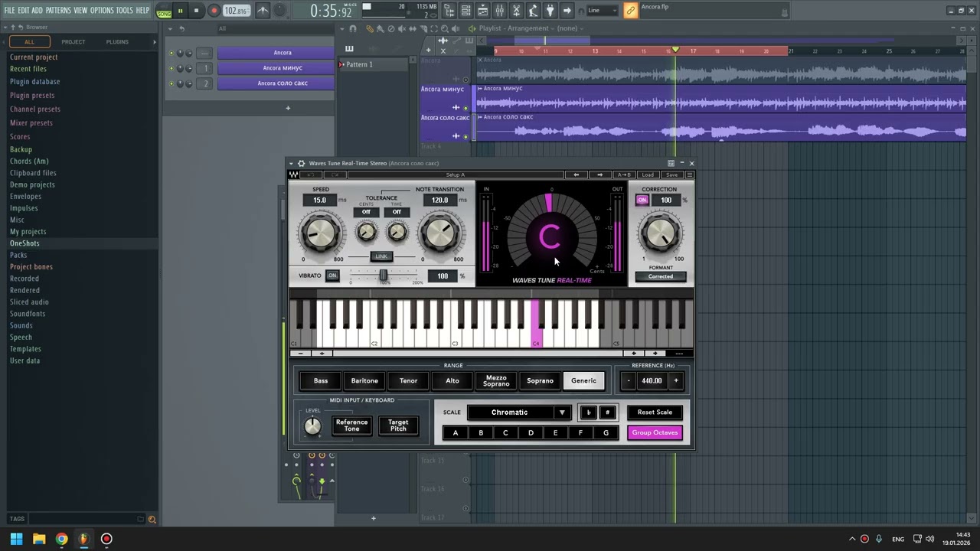Click previous preset arrow in Waves bar

click(x=577, y=174)
